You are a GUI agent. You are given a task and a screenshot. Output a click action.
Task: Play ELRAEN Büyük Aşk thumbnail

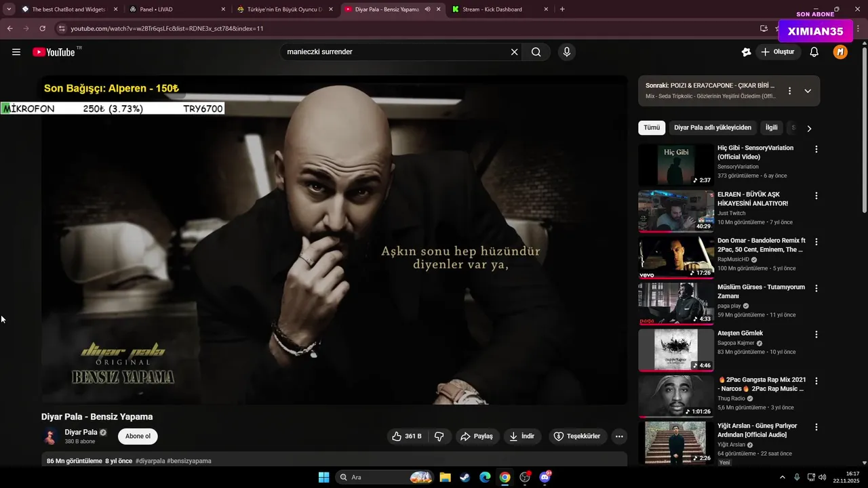click(676, 211)
